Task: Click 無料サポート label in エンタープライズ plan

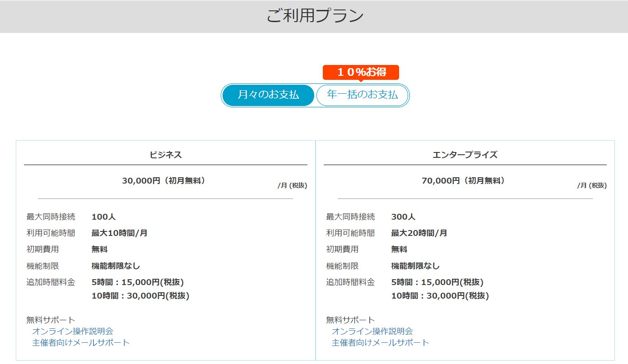Action: (351, 320)
